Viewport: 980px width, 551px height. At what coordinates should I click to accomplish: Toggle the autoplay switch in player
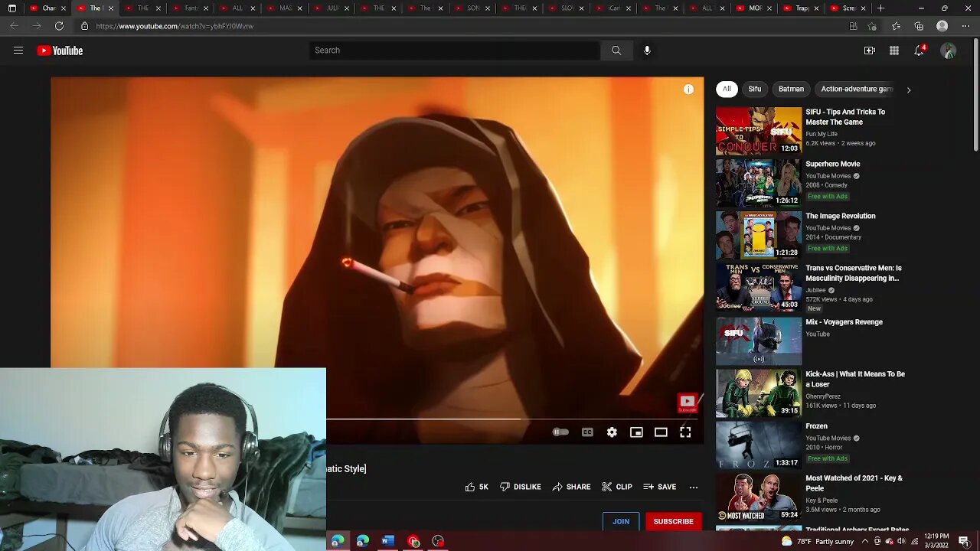tap(561, 432)
